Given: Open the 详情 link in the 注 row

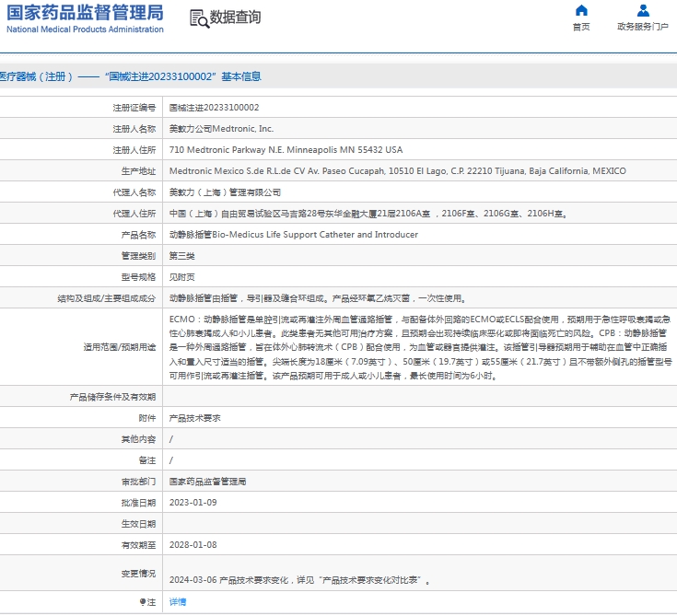Looking at the screenshot, I should point(178,602).
